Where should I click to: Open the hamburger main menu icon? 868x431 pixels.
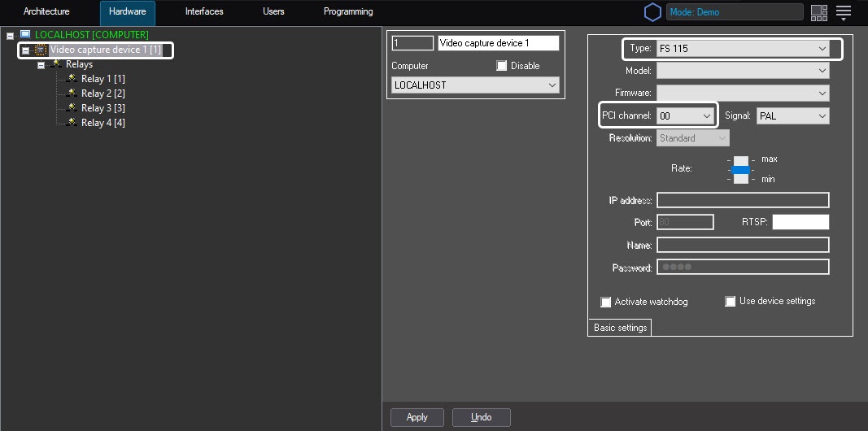click(843, 12)
